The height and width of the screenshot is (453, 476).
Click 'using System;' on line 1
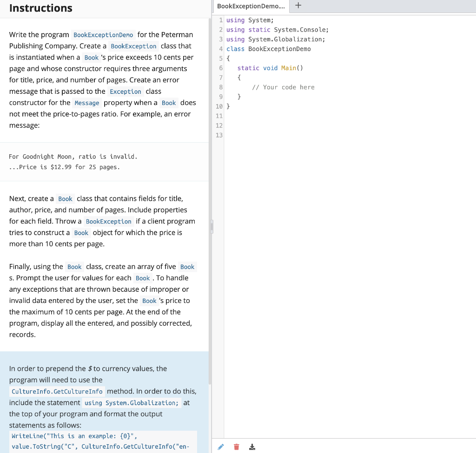[250, 20]
